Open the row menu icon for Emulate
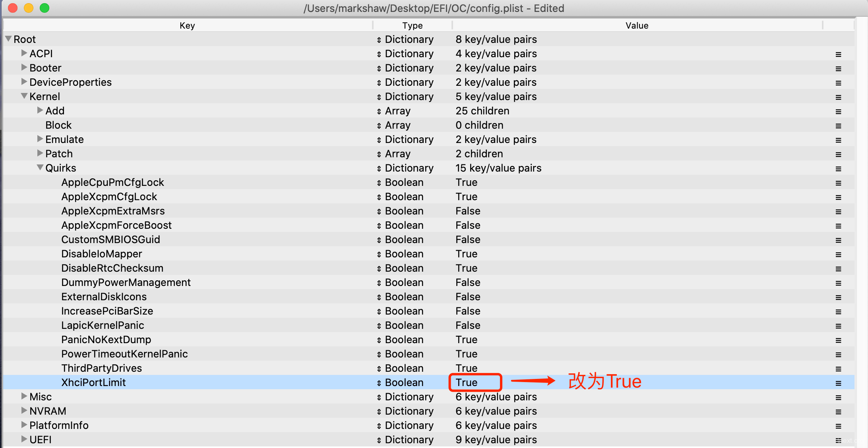Screen dimensions: 868x448 [x=838, y=140]
